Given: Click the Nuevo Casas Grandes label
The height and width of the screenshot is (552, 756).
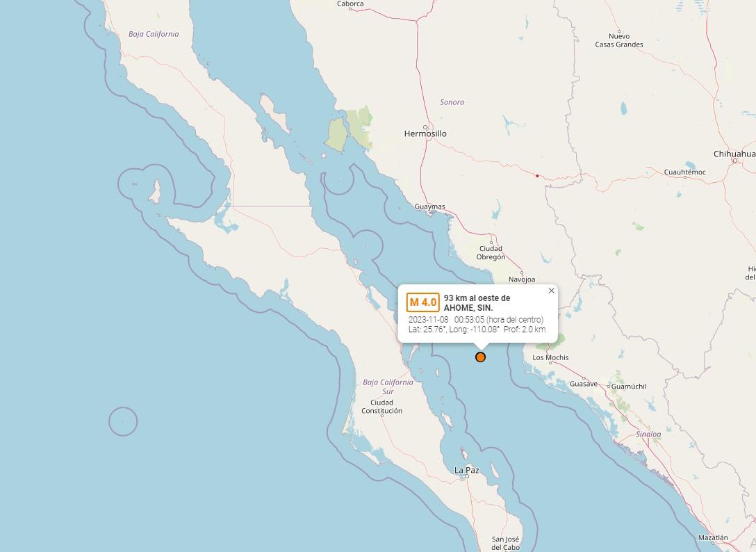Looking at the screenshot, I should 619,40.
